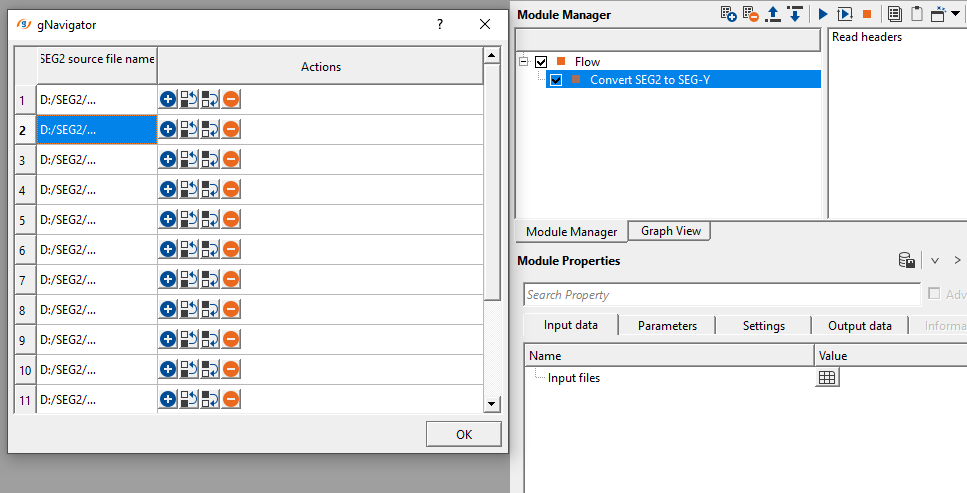Open the Input files table editor icon
Image resolution: width=967 pixels, height=493 pixels.
(827, 378)
